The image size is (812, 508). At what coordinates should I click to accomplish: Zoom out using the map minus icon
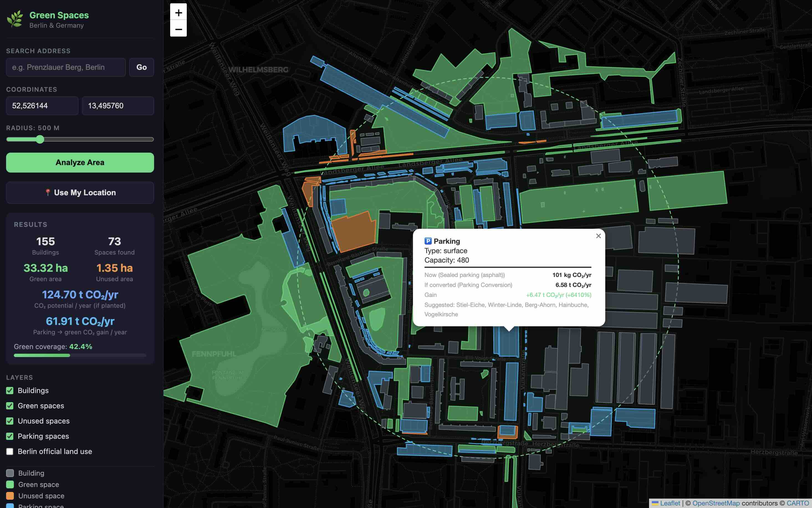tap(178, 30)
